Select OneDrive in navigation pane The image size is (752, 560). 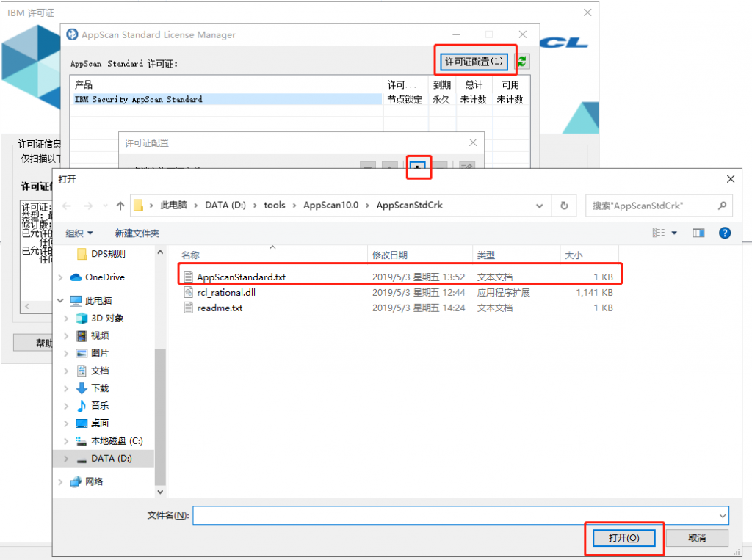(x=105, y=277)
